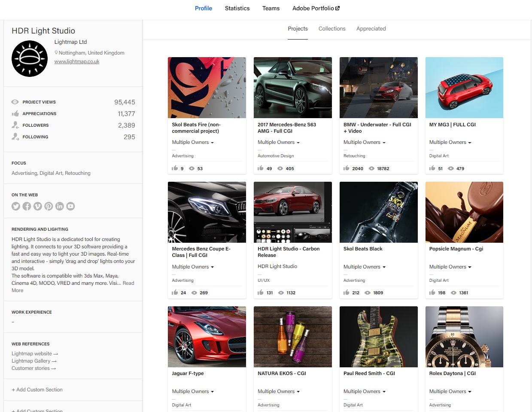
Task: Open the Vimeo icon under On The Web
Action: tap(38, 206)
